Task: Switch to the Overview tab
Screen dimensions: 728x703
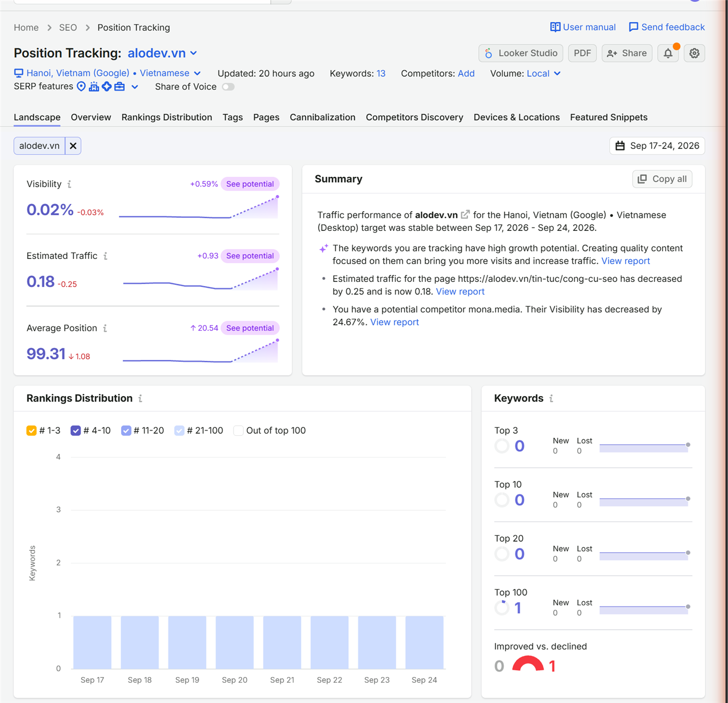Action: 91,118
